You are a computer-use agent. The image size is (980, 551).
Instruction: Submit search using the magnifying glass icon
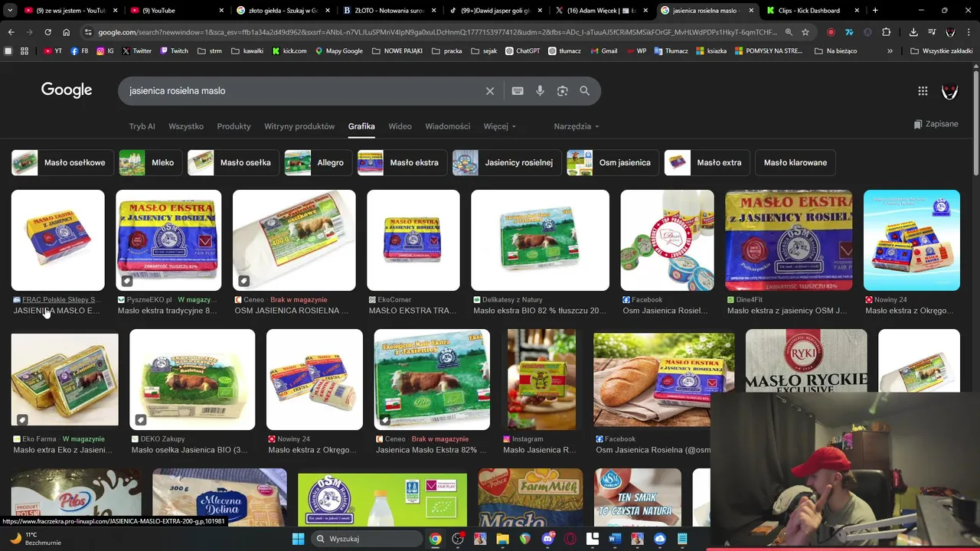tap(585, 91)
